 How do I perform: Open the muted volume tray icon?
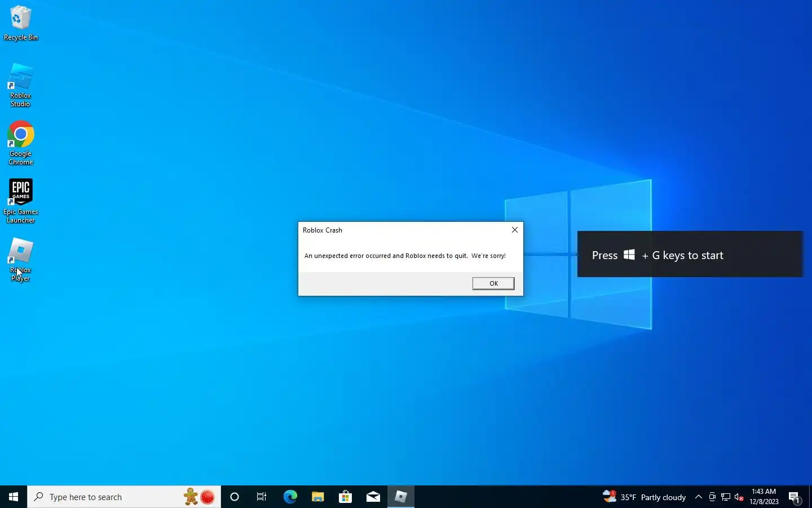pos(739,497)
